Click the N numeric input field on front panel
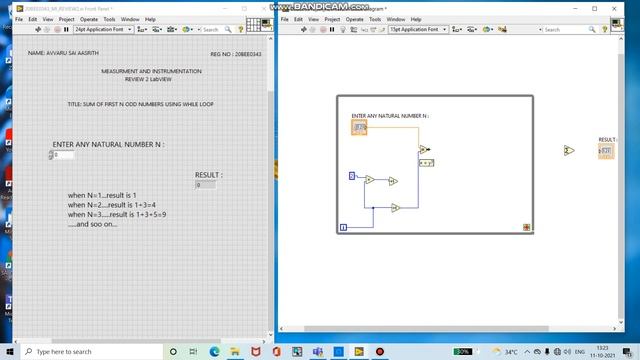Viewport: 640px width, 360px height. click(x=64, y=155)
